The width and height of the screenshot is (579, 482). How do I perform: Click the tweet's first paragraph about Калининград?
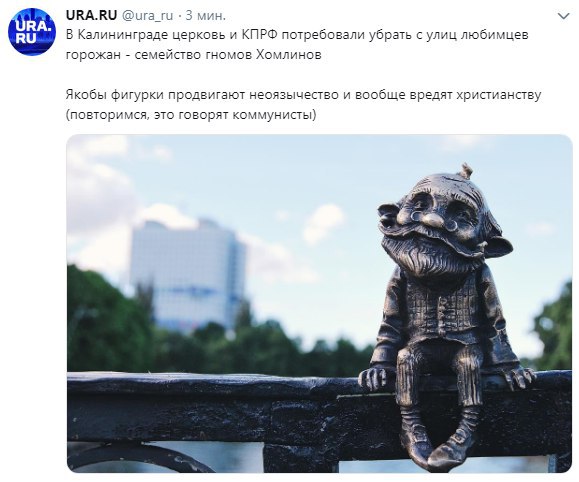(x=297, y=45)
